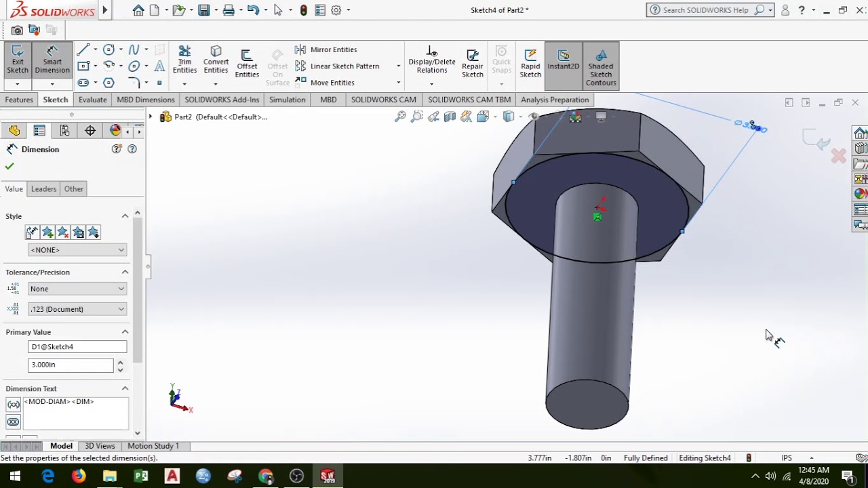Click the Trim Entities tool

point(184,61)
